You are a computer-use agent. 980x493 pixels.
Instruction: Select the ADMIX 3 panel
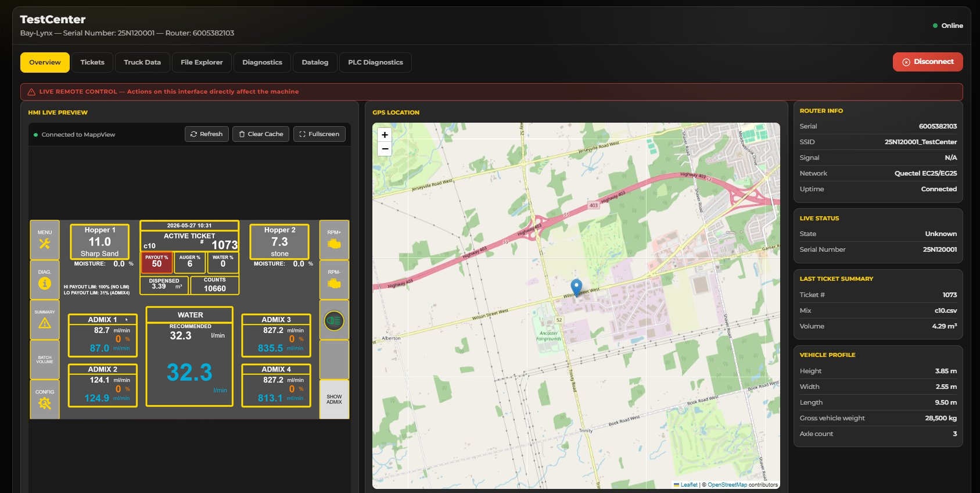pyautogui.click(x=276, y=335)
